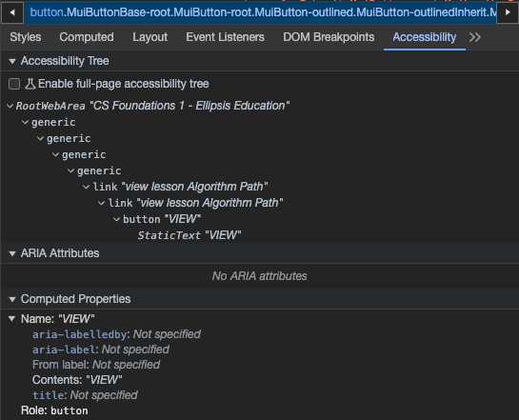Click the aria-labelledby property row
Screen dimensions: 519x420
pos(116,334)
